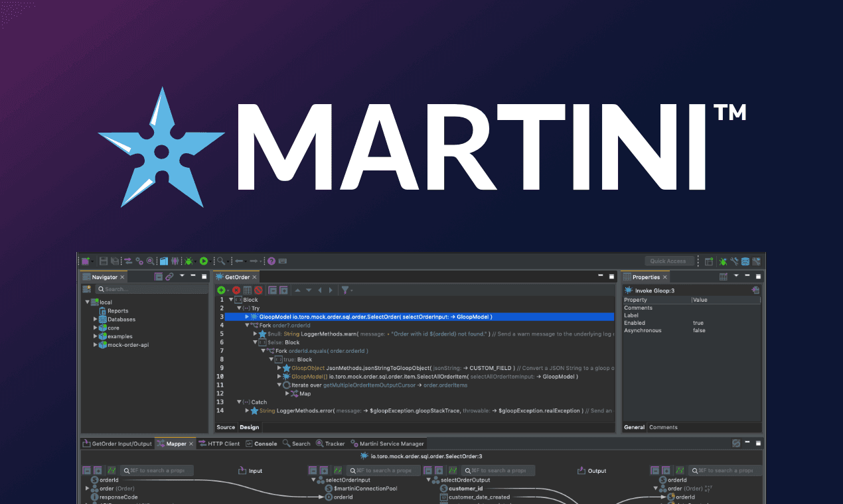843x504 pixels.
Task: Click the Collapse All icon in Navigator
Action: pyautogui.click(x=159, y=277)
